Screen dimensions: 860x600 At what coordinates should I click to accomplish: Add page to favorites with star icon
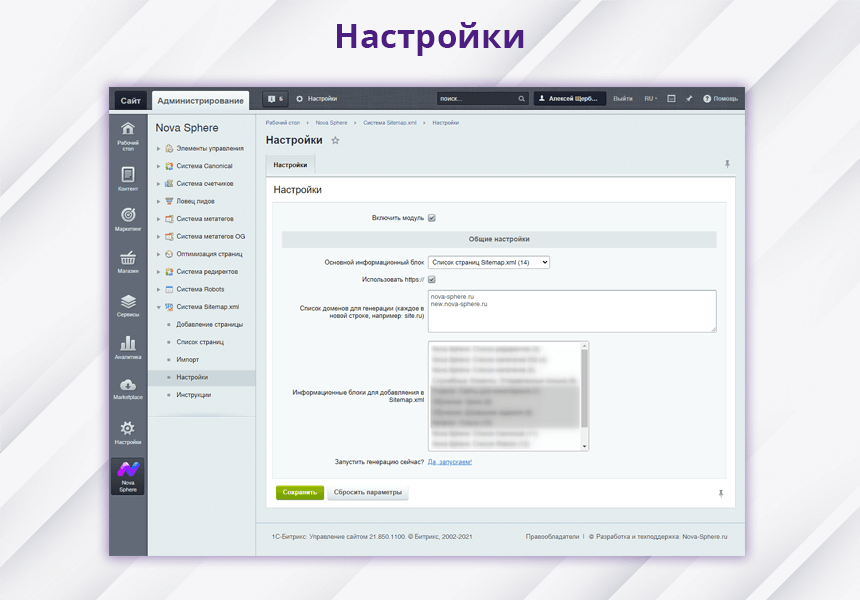[335, 141]
